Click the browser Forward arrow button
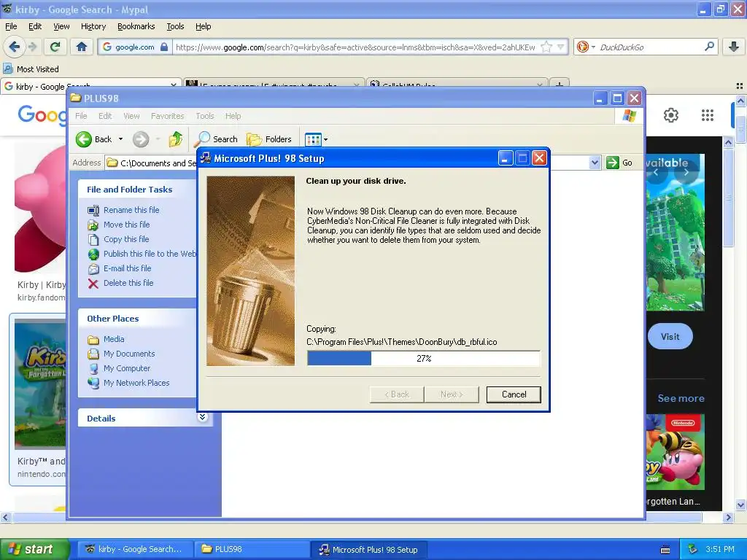747x560 pixels. pos(32,47)
